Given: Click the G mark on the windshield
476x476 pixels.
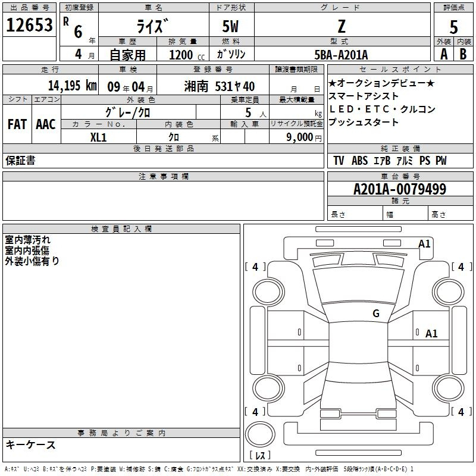Looking at the screenshot, I should (375, 314).
